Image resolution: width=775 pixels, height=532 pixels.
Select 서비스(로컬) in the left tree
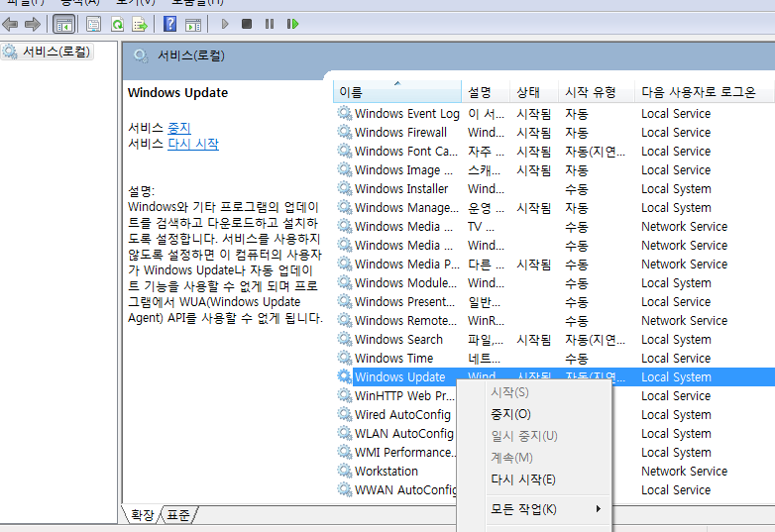pyautogui.click(x=48, y=52)
